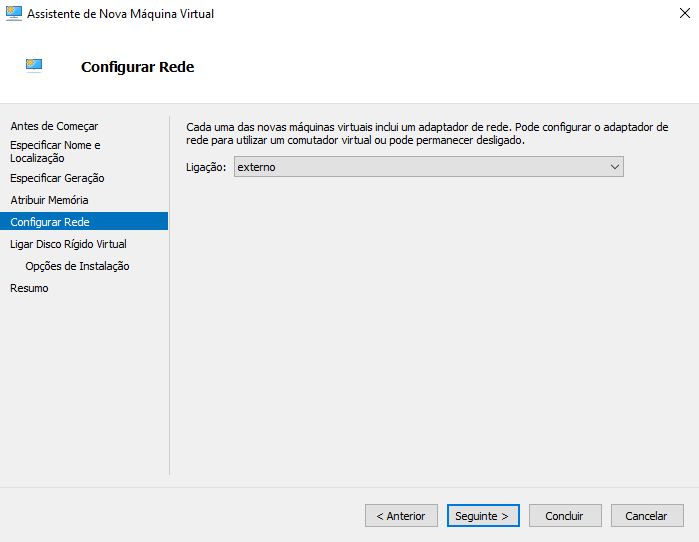
Task: Select the highlighted Configurar Rede step in sidebar
Action: click(50, 222)
